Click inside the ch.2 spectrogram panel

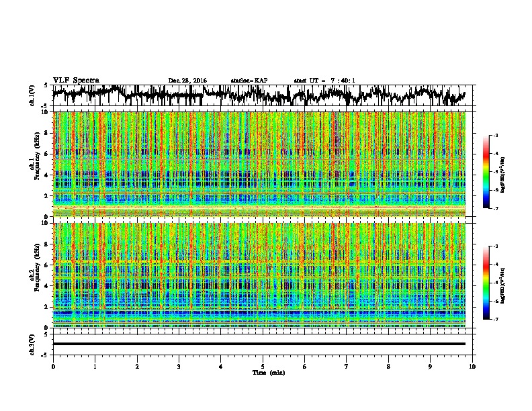coord(259,275)
